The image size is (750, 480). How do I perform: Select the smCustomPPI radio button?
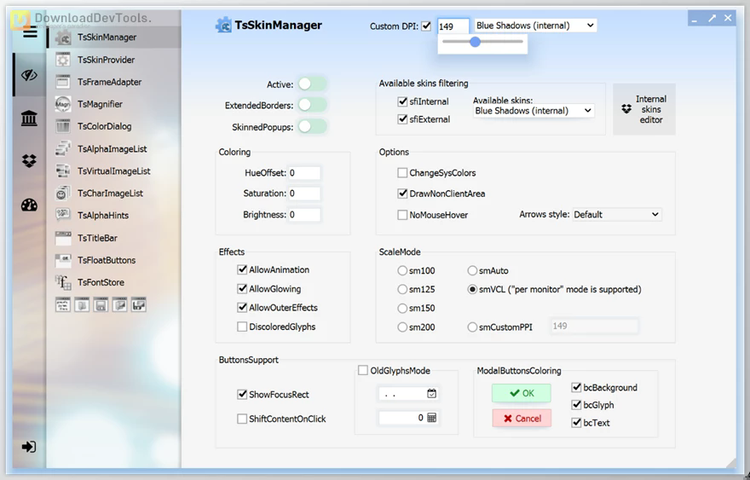[x=472, y=327]
